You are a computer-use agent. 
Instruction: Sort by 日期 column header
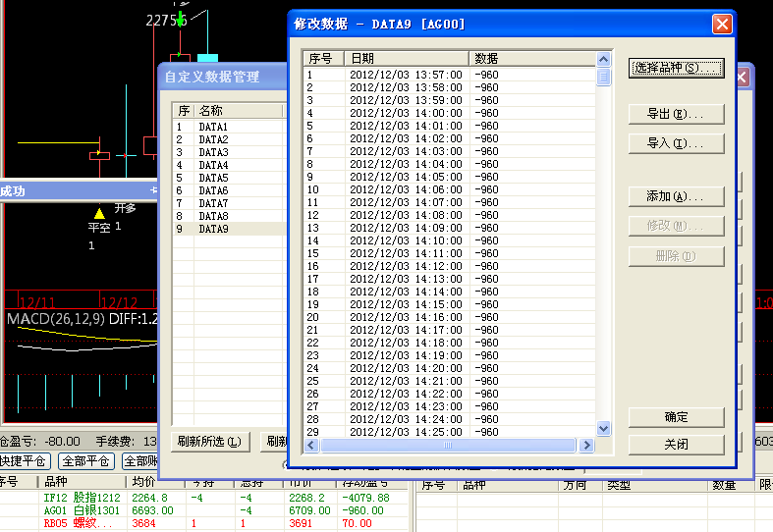click(407, 59)
